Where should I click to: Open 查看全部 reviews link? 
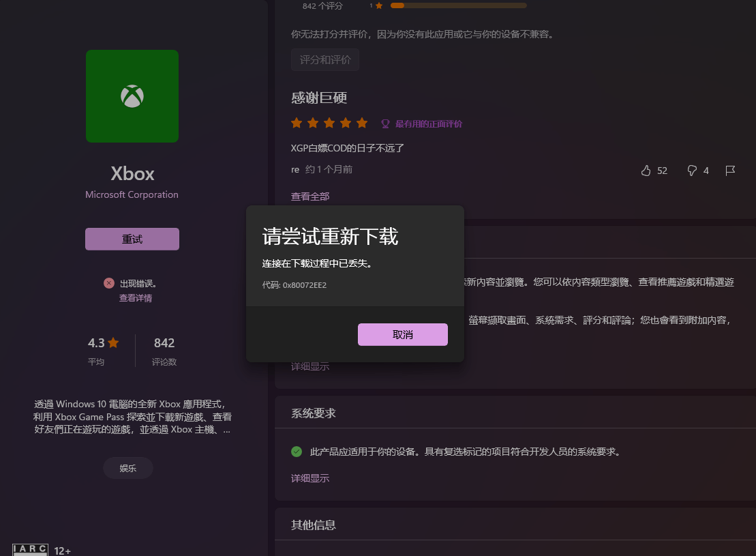click(x=310, y=196)
